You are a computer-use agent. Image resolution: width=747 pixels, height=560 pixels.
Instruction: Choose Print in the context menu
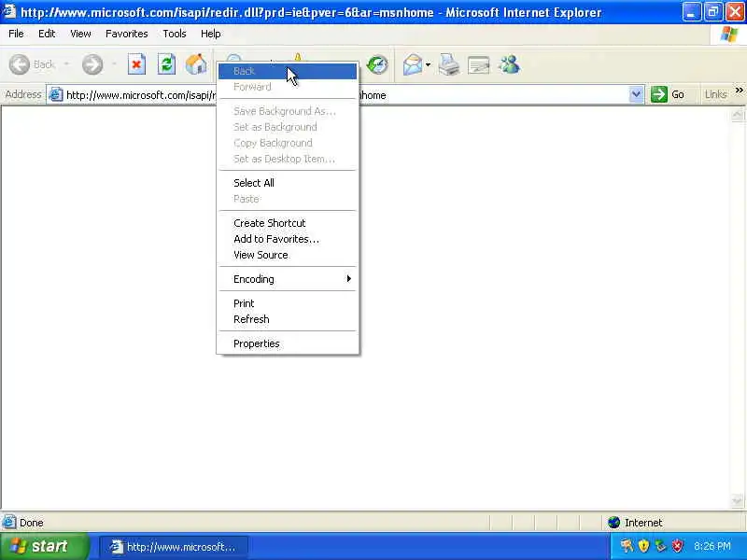[288, 303]
